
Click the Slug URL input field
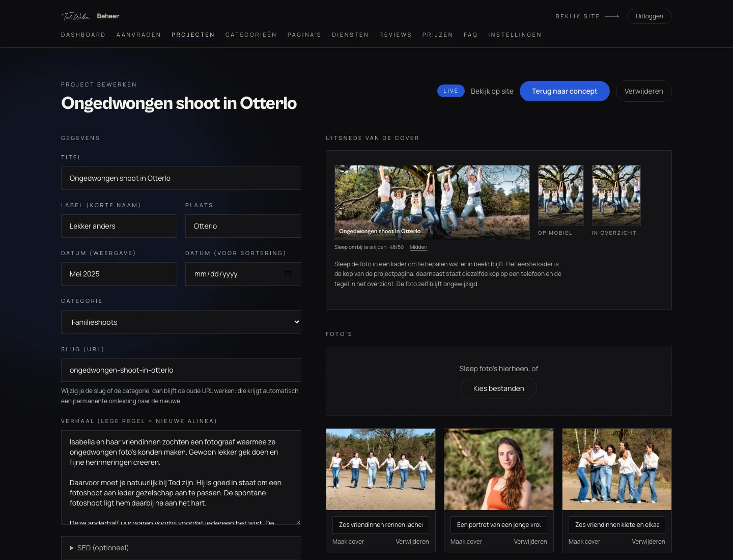(181, 370)
